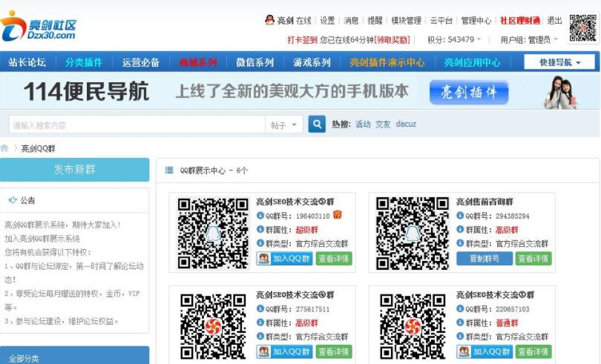Image resolution: width=601 pixels, height=364 pixels.
Task: Click info icon beside QQ群号 196403110
Action: (260, 215)
